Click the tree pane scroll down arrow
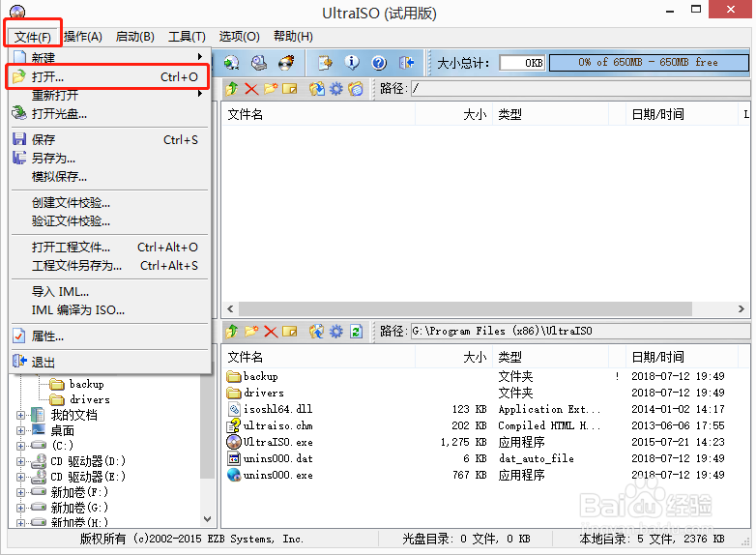Viewport: 756px width, 555px height. pyautogui.click(x=207, y=519)
